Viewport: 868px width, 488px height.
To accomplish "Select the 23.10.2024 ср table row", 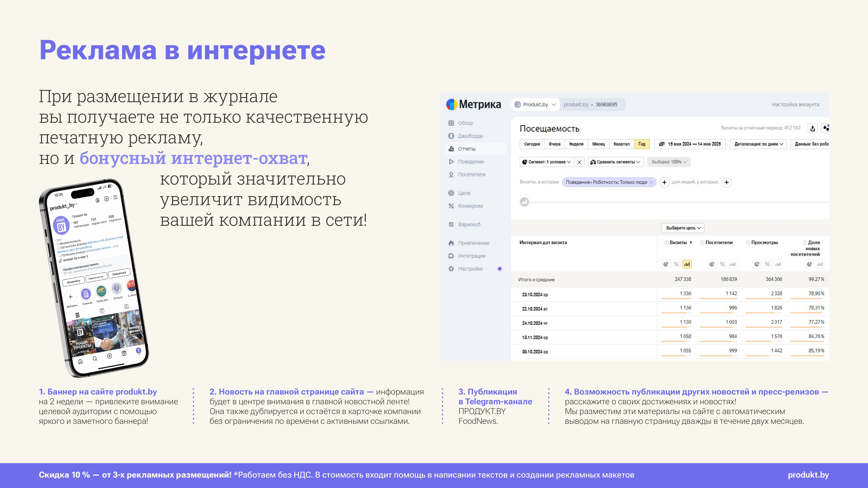I will pos(670,294).
